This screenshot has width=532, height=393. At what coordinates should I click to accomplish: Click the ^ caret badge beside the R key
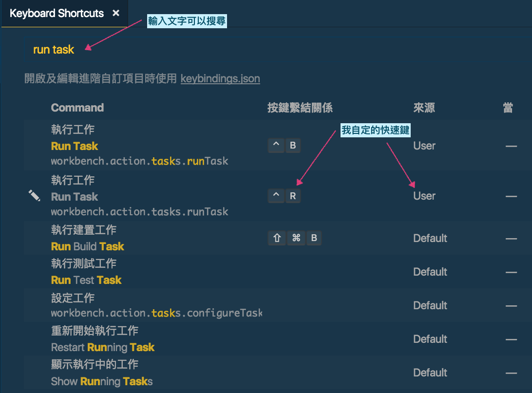coord(276,196)
